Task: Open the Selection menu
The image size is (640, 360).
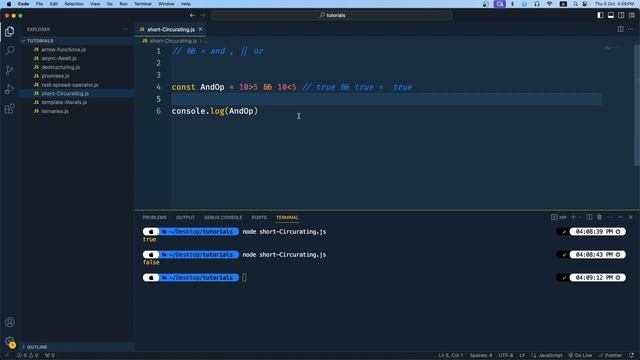Action: 74,4
